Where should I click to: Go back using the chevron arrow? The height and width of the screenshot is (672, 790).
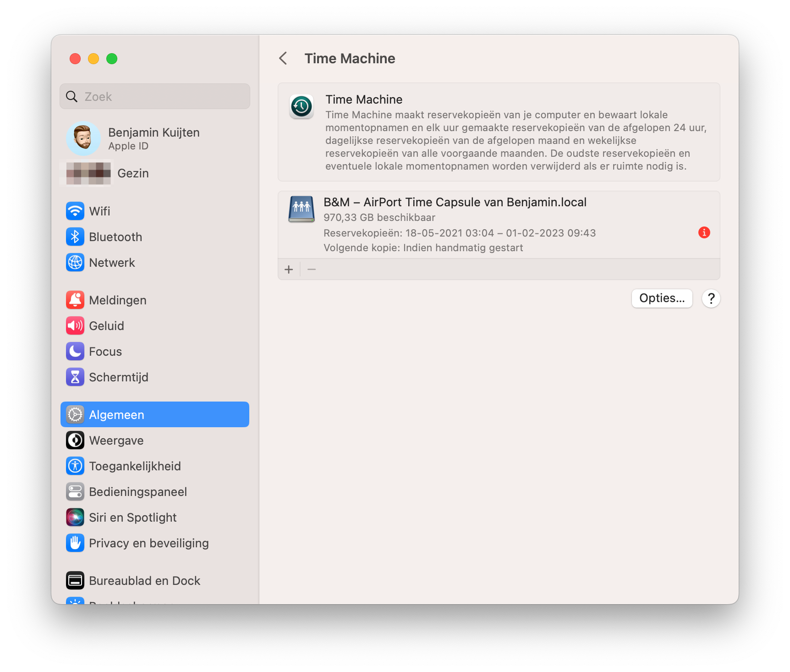click(x=283, y=58)
